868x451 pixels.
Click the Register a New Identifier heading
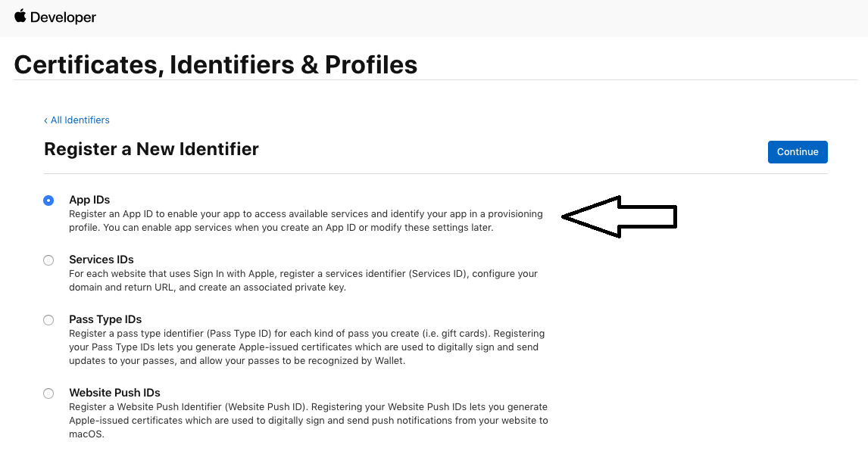(x=151, y=149)
